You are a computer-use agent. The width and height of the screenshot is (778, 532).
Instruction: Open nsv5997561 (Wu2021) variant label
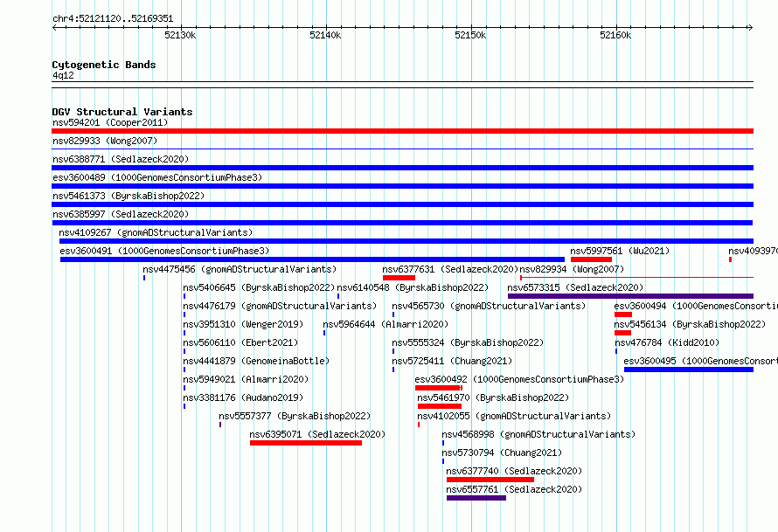pos(620,251)
